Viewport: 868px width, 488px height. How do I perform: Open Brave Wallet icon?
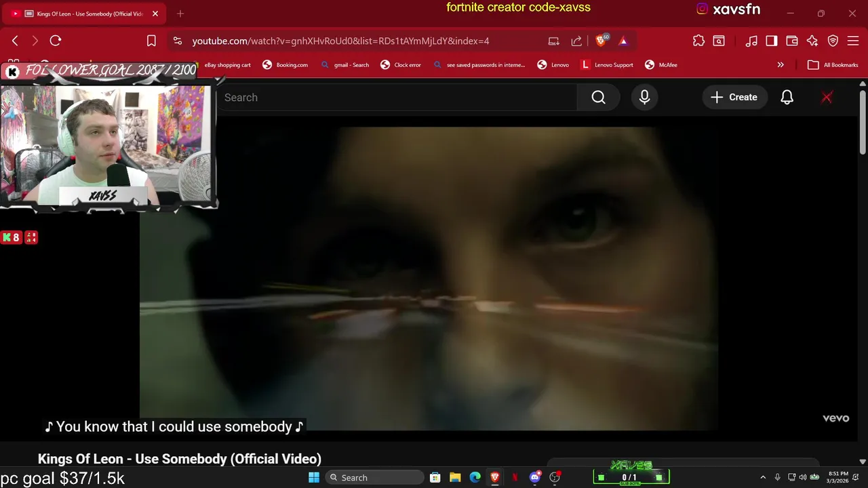pyautogui.click(x=791, y=41)
